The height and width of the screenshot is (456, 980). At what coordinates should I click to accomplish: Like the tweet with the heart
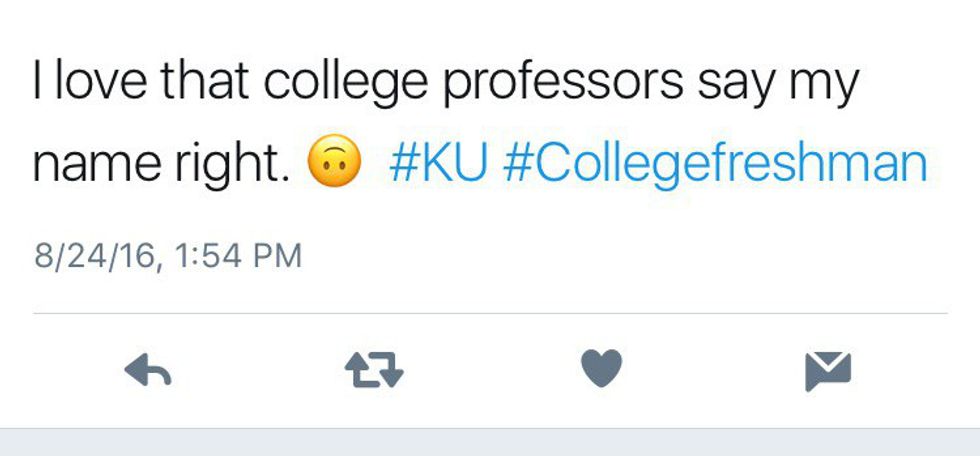pos(602,369)
